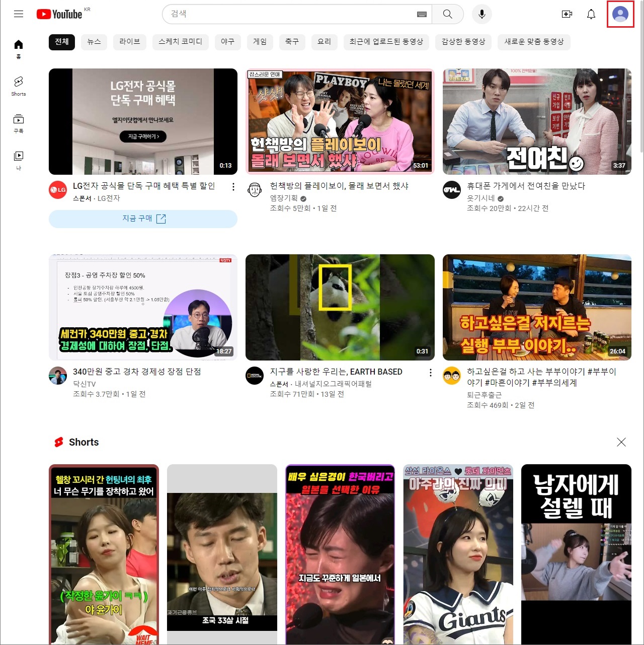Viewport: 644px width, 645px height.
Task: Open the hamburger guide menu
Action: 19,14
